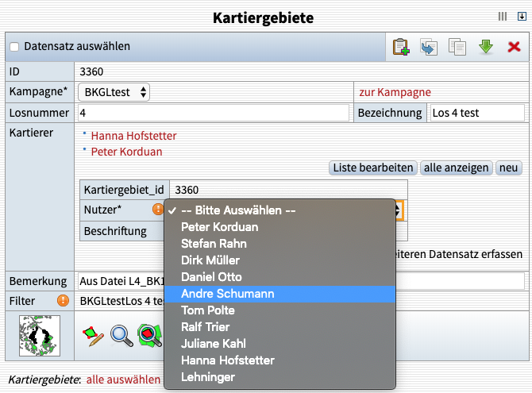The image size is (532, 393).
Task: Click the magnifying glass zoom icon
Action: pos(121,336)
